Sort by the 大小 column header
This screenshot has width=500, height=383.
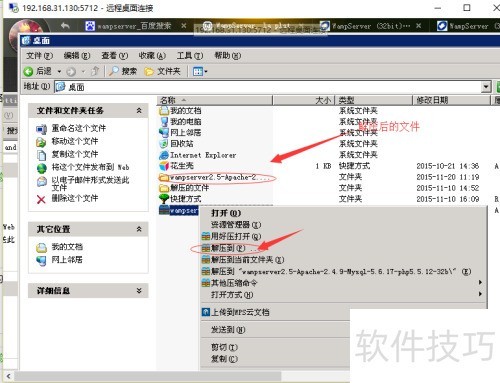pyautogui.click(x=303, y=100)
